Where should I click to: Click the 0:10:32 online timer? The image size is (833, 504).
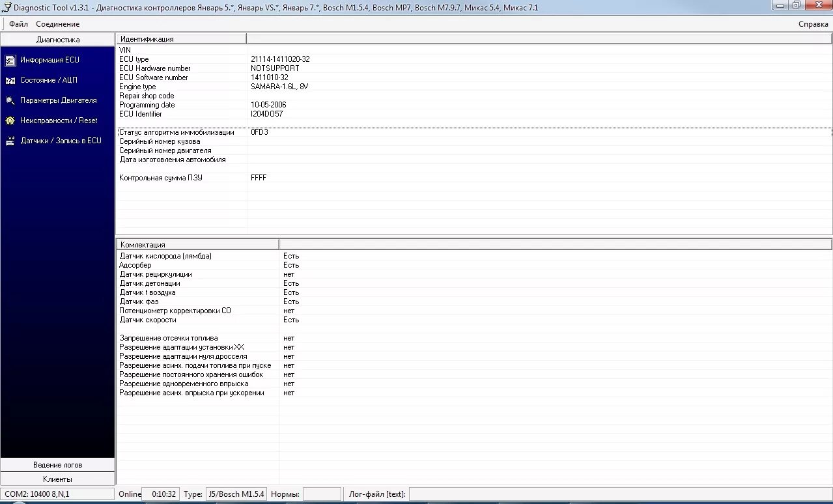point(161,494)
